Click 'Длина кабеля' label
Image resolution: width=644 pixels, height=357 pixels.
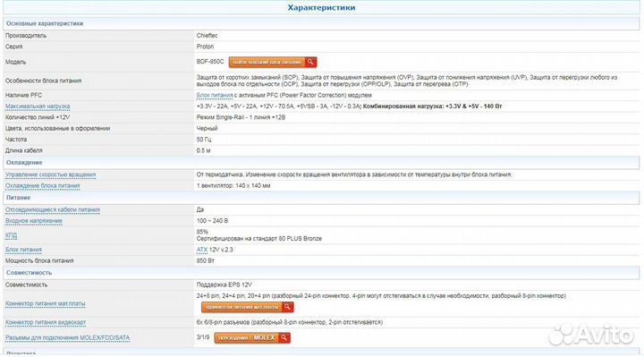point(24,151)
